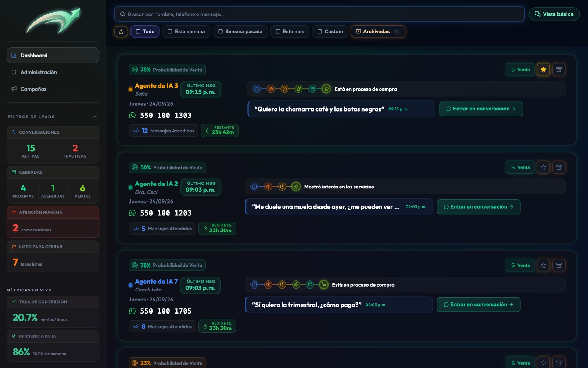The width and height of the screenshot is (588, 368).
Task: Open the Dashboard section
Action: coord(53,55)
